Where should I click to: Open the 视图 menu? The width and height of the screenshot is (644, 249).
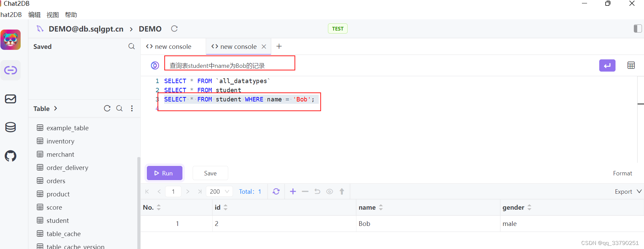tap(53, 15)
